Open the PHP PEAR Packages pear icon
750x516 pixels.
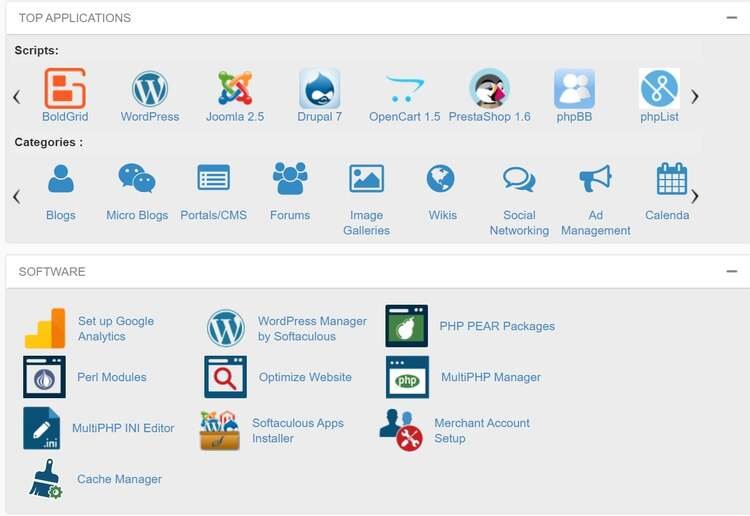[x=407, y=326]
